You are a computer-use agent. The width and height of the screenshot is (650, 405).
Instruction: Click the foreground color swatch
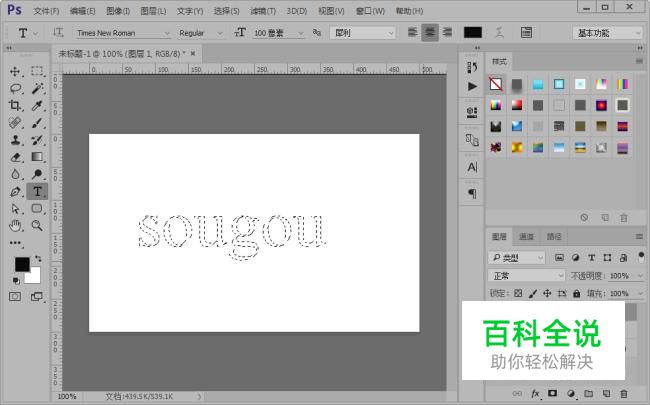point(22,264)
